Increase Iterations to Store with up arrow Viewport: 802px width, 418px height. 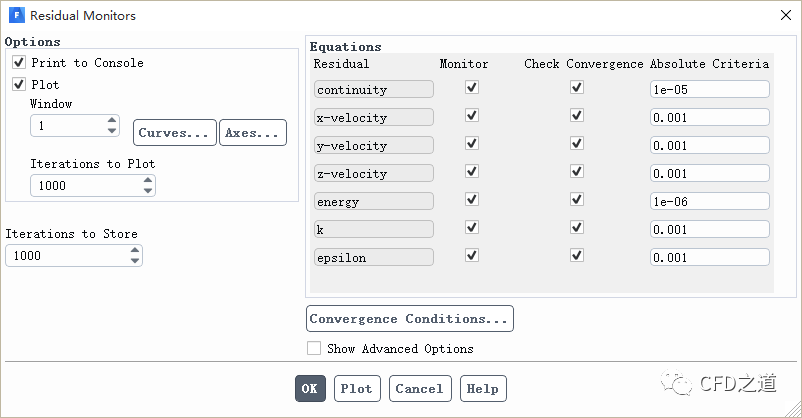tap(135, 251)
